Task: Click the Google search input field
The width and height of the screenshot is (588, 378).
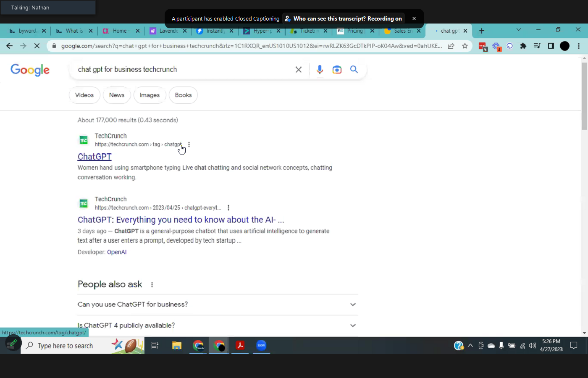Action: (x=181, y=70)
